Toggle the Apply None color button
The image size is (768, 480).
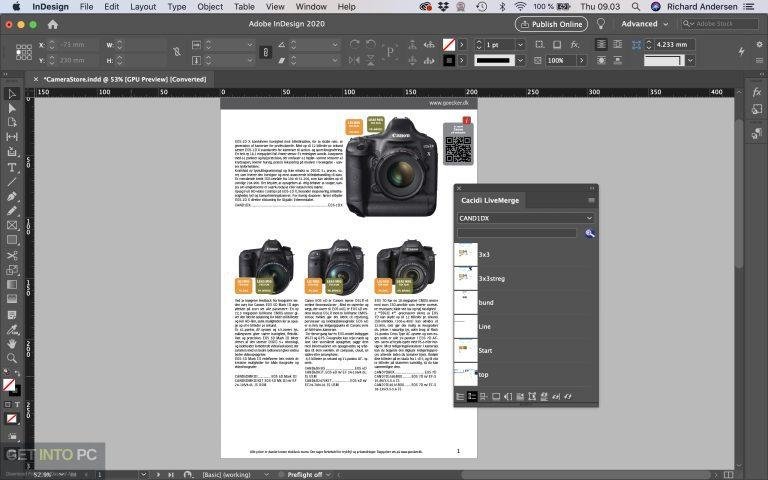pyautogui.click(x=11, y=419)
